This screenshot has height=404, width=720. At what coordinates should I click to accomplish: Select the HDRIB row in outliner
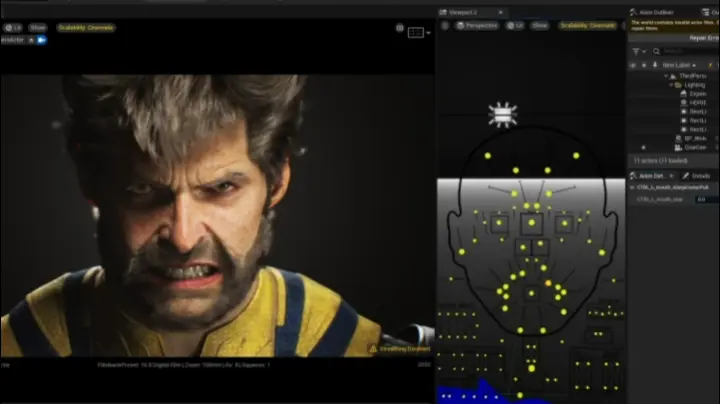click(674, 102)
